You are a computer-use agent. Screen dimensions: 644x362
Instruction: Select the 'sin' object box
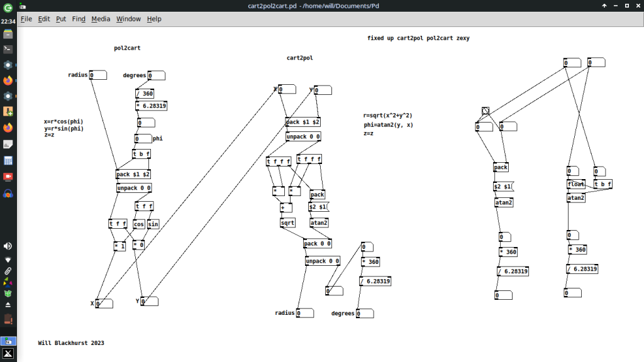[153, 224]
